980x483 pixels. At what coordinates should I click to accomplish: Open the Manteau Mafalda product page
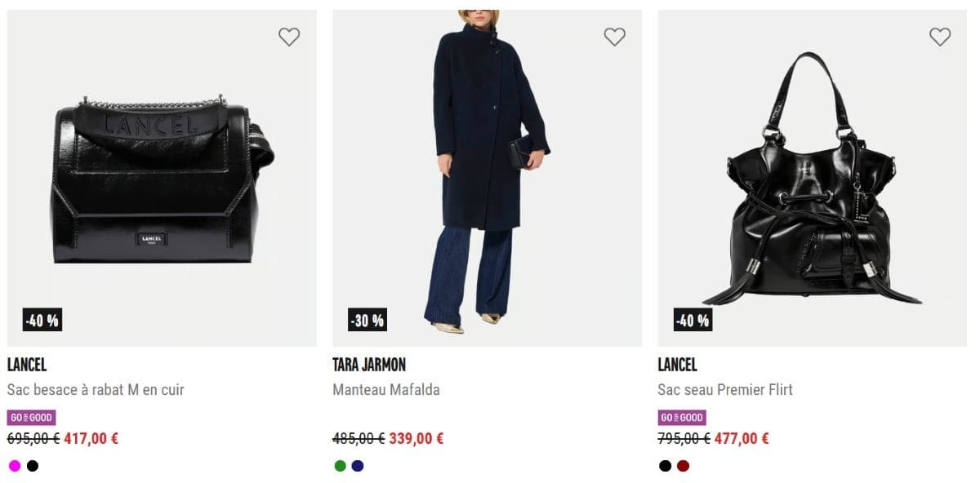pos(385,389)
